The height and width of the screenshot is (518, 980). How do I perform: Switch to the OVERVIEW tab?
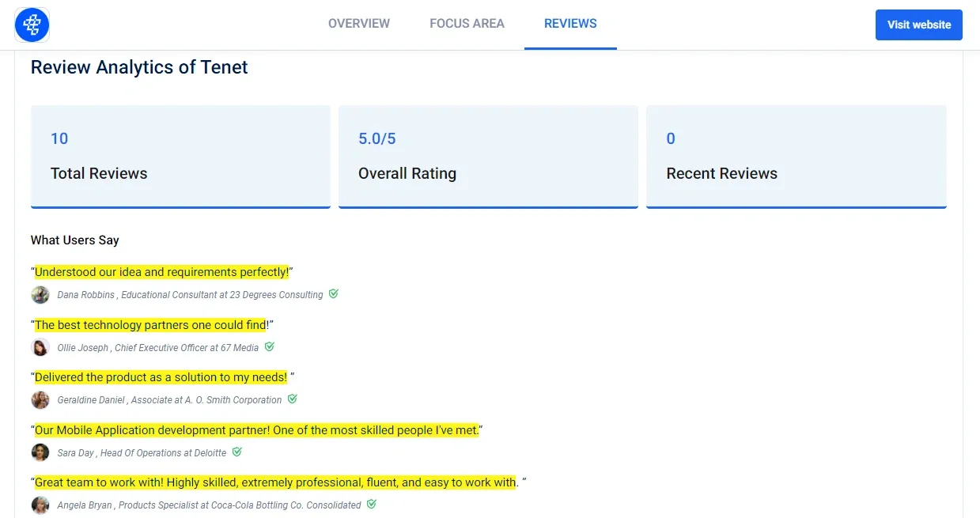[x=359, y=24]
